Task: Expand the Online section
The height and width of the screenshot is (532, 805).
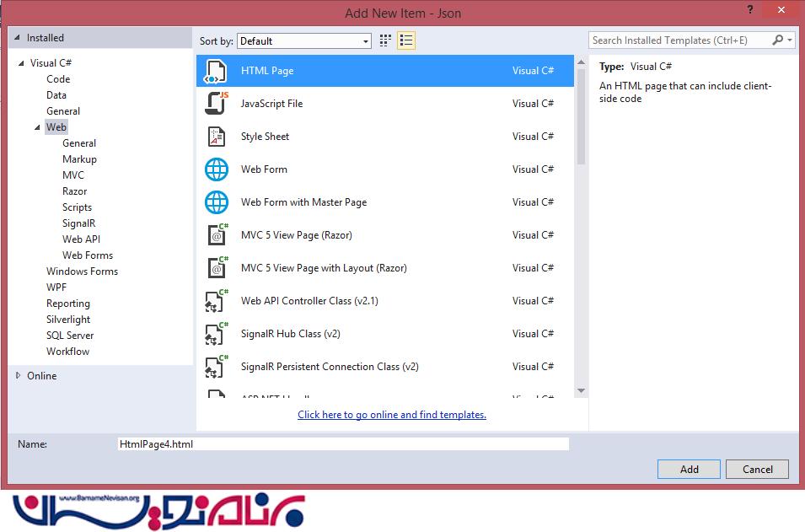Action: [19, 376]
